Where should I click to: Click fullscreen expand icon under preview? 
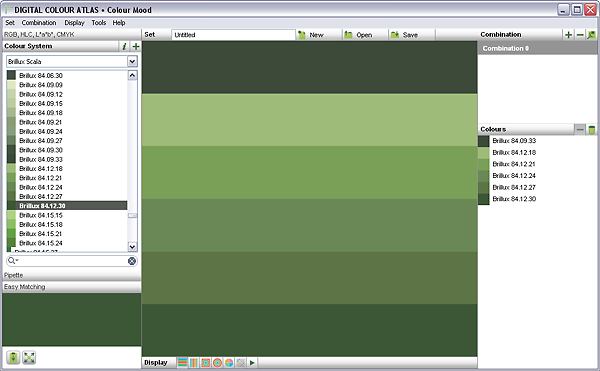pyautogui.click(x=29, y=358)
